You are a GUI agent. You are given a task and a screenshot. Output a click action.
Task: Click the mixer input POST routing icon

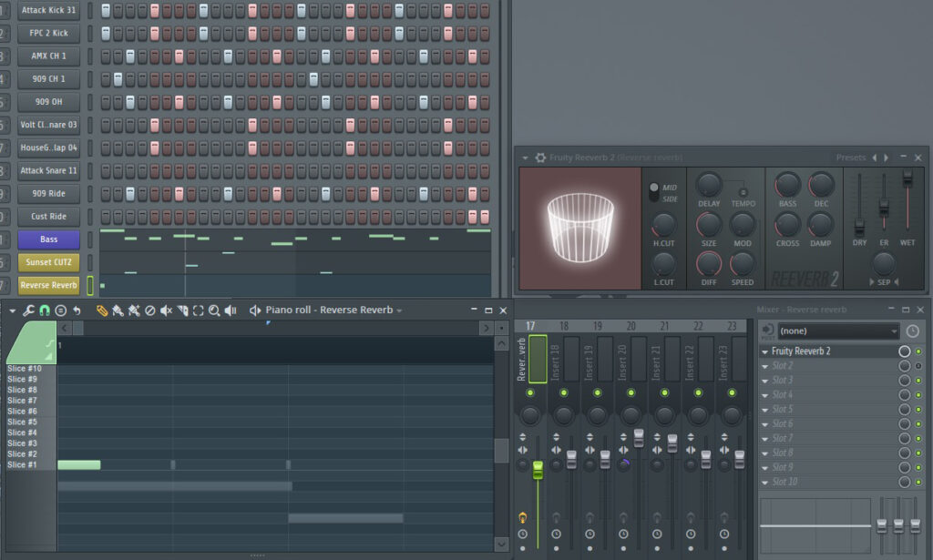point(768,331)
